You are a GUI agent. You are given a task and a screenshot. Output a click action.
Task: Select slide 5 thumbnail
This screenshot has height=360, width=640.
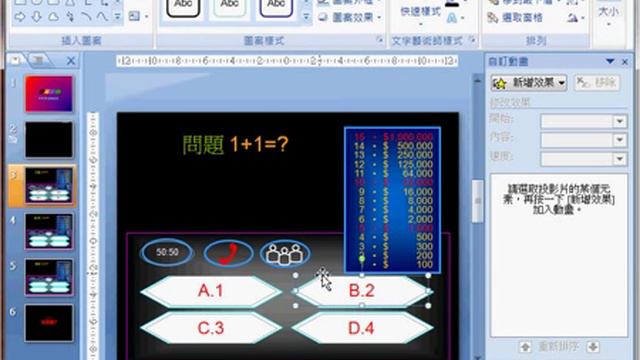(x=49, y=277)
